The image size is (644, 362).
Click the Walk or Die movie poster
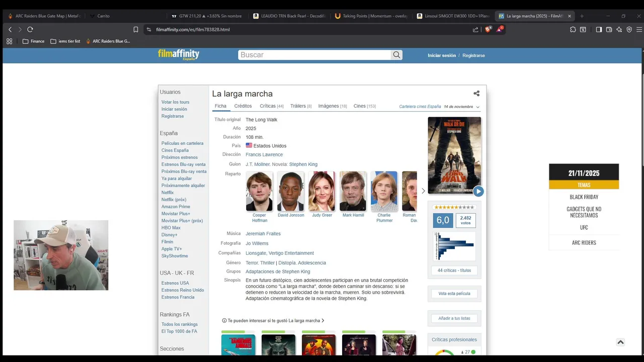(x=454, y=155)
